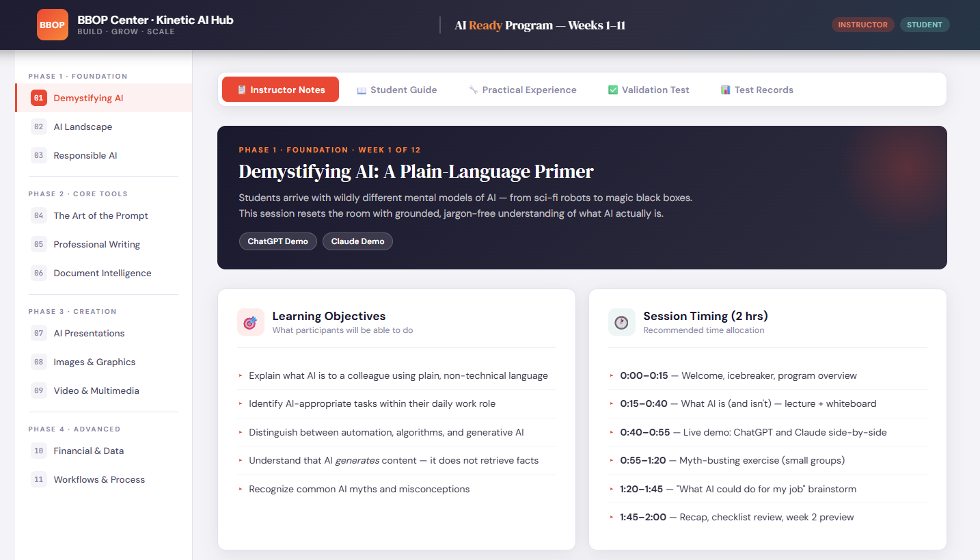Click the book icon beside Student Guide
Image resolution: width=980 pixels, height=560 pixels.
[x=362, y=90]
